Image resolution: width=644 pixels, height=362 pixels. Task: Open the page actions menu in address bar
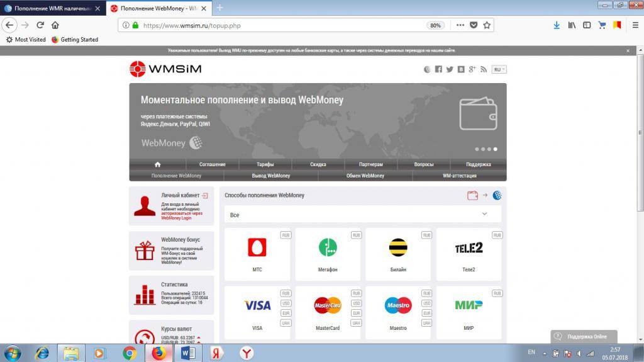(x=460, y=25)
